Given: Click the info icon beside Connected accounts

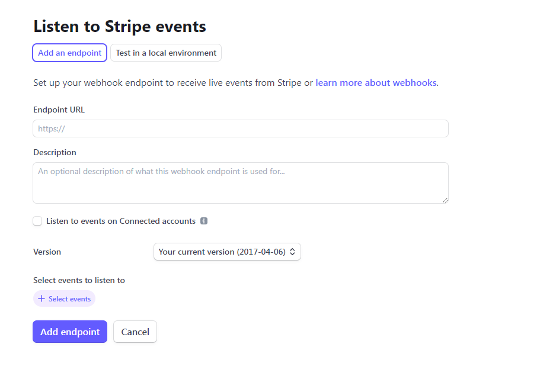Looking at the screenshot, I should point(204,221).
